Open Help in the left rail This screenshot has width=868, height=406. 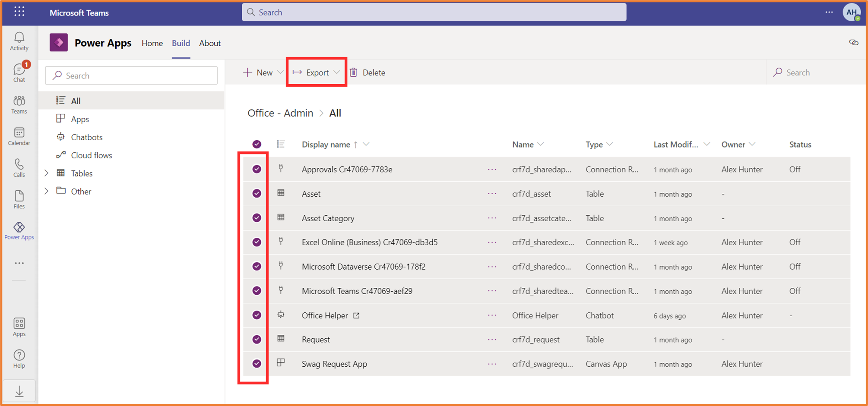pyautogui.click(x=19, y=359)
